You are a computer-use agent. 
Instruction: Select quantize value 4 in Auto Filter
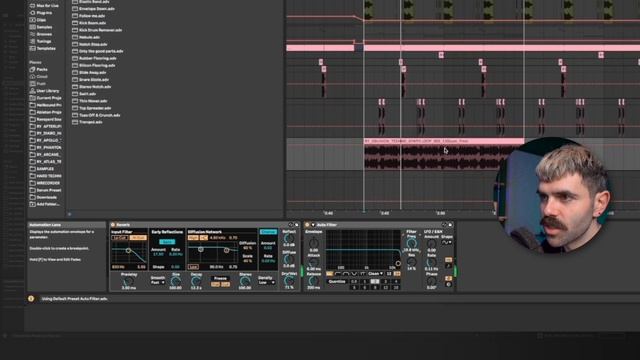(396, 282)
